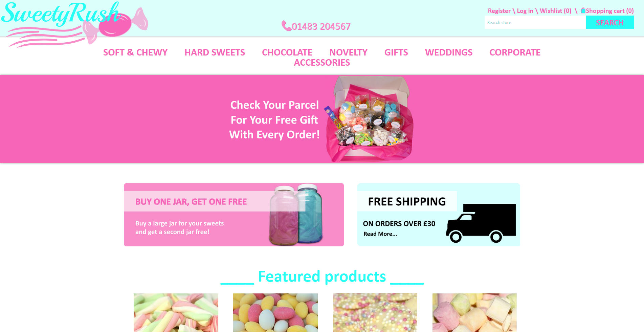Open the Hard Sweets category
This screenshot has width=644, height=332.
click(215, 52)
